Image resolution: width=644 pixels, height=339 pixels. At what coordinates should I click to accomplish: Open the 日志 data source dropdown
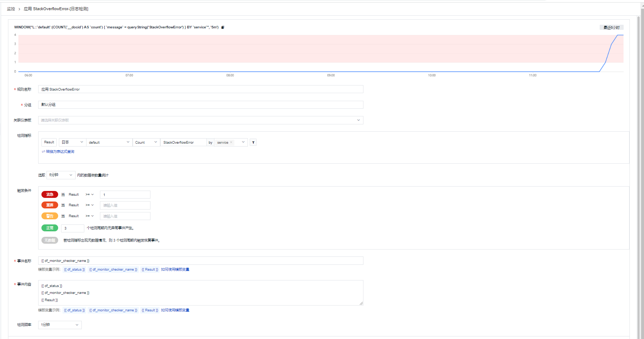[72, 142]
